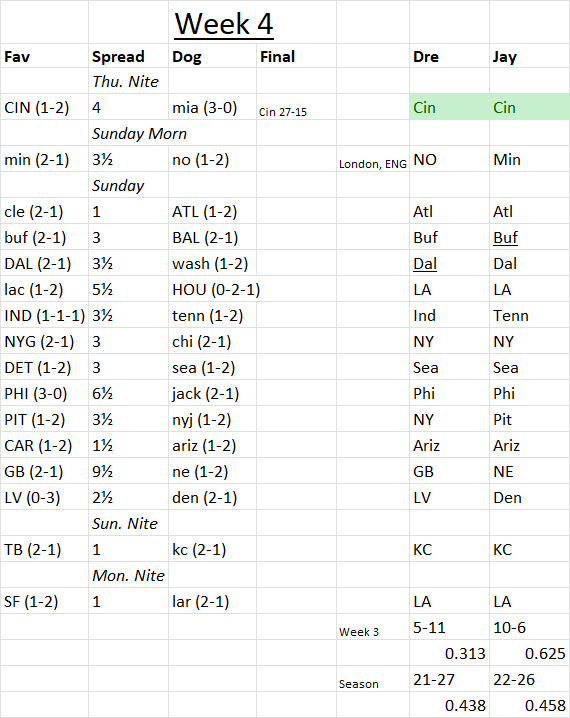This screenshot has height=718, width=570.
Task: Select the London, ENG note cell
Action: [x=373, y=159]
